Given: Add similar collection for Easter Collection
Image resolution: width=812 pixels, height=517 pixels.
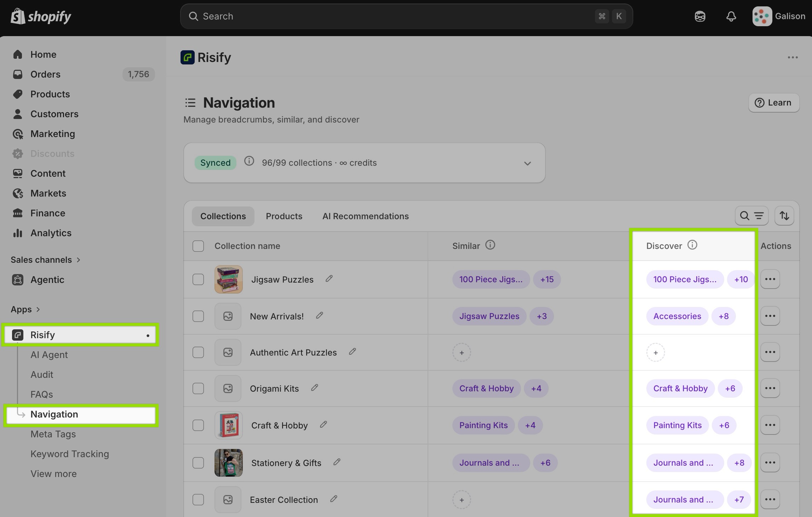Looking at the screenshot, I should click(462, 500).
